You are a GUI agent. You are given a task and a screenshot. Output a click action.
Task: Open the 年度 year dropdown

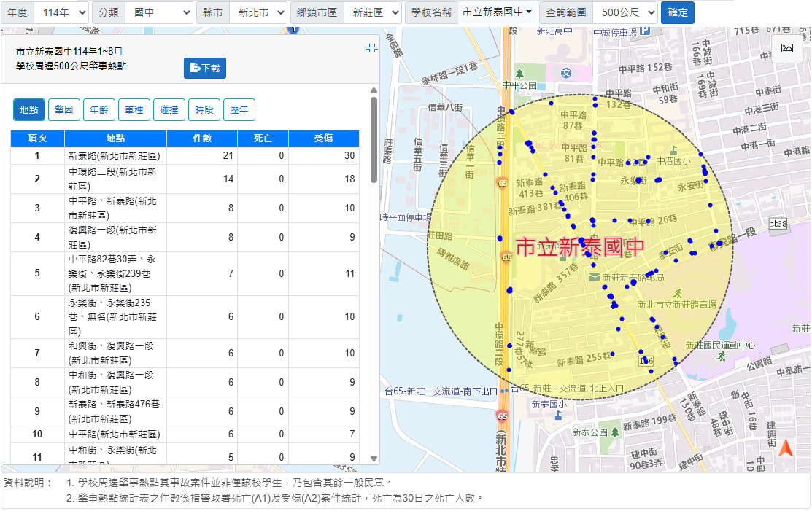[x=61, y=13]
